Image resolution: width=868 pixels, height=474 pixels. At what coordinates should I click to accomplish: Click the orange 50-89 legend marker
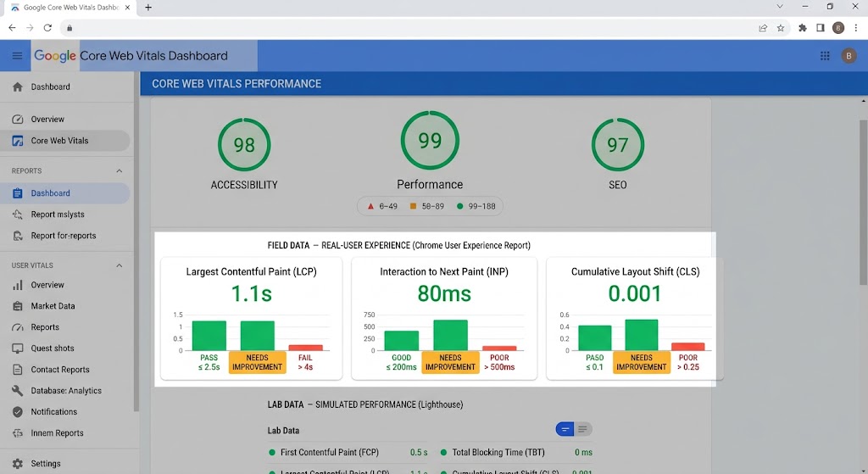pos(413,206)
